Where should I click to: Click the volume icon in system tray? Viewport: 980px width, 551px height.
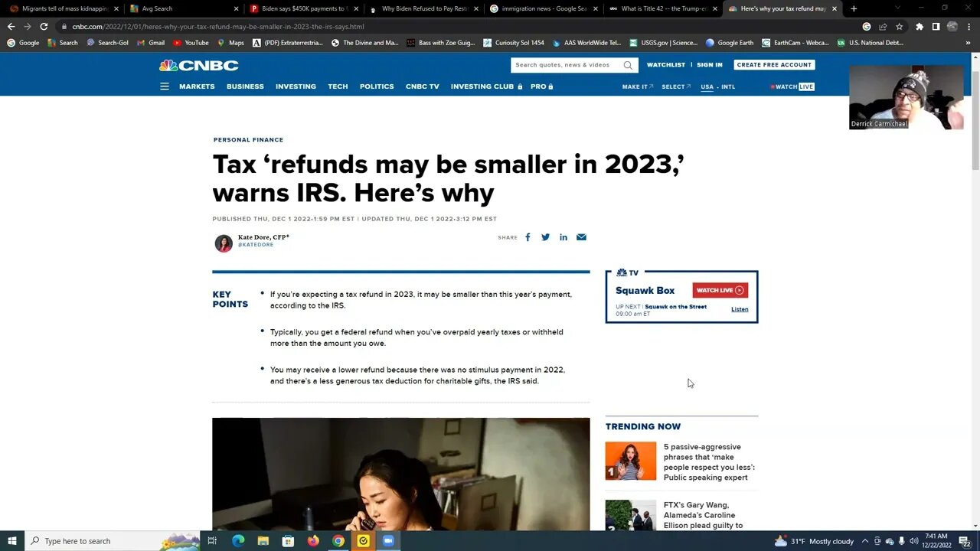point(913,541)
